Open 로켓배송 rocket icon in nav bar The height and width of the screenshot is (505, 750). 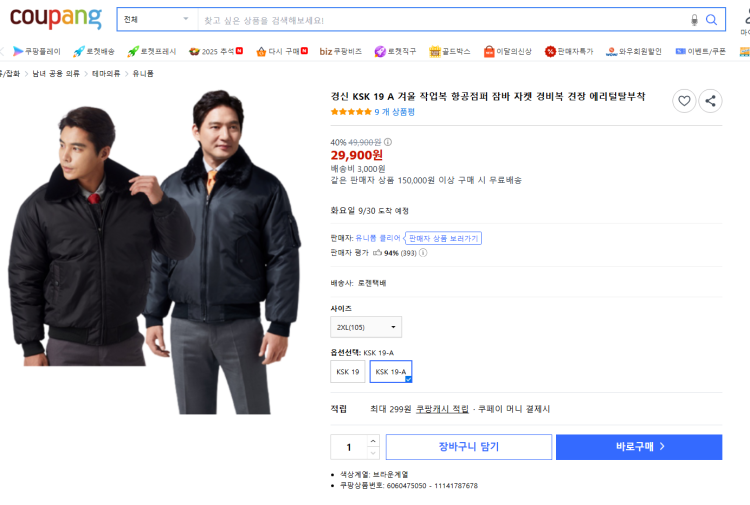click(x=79, y=52)
